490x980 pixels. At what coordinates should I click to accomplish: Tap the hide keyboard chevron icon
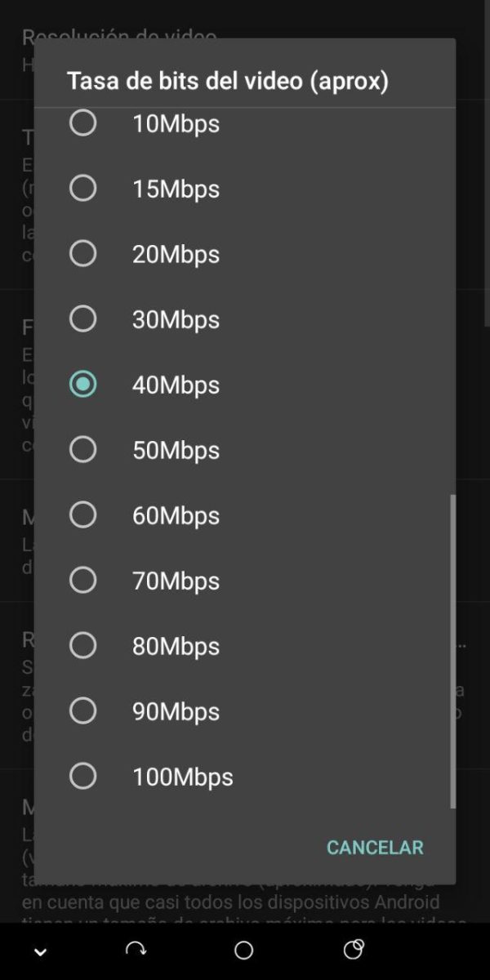point(40,951)
